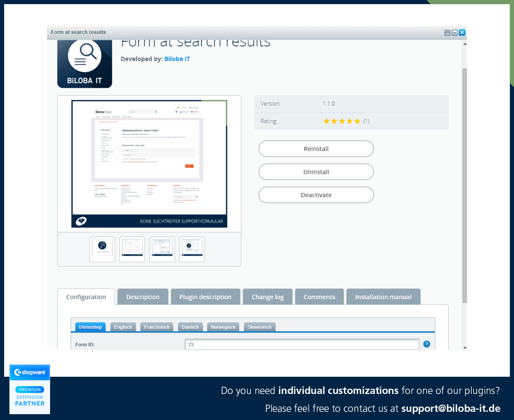This screenshot has width=514, height=420.
Task: Open the second screenshot thumbnail
Action: 132,249
